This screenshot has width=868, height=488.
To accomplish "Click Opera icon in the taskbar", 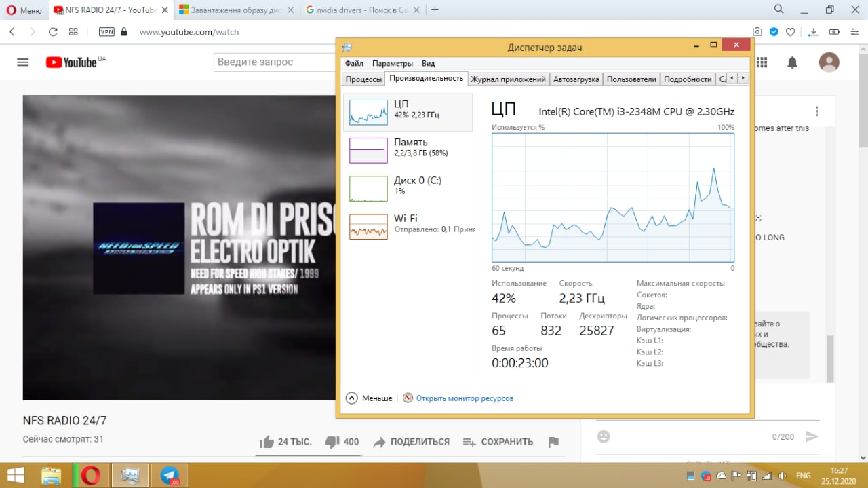I will 91,476.
